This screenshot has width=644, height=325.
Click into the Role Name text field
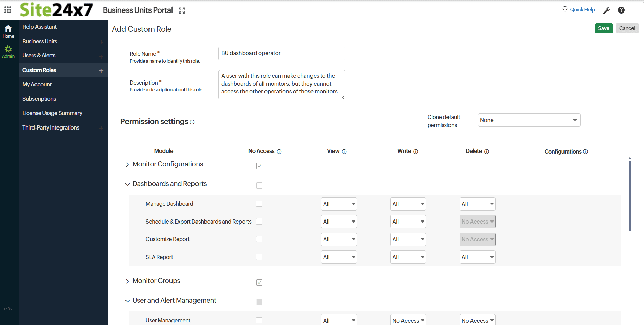click(281, 53)
